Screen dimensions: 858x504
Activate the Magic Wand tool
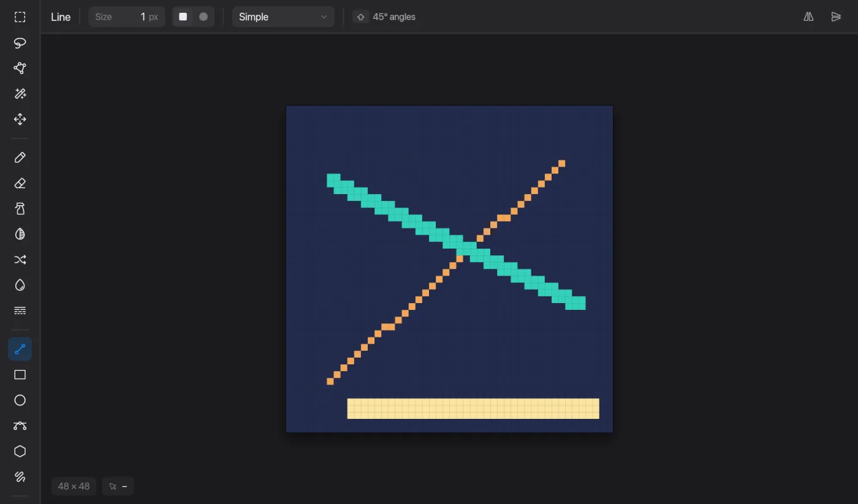[20, 94]
